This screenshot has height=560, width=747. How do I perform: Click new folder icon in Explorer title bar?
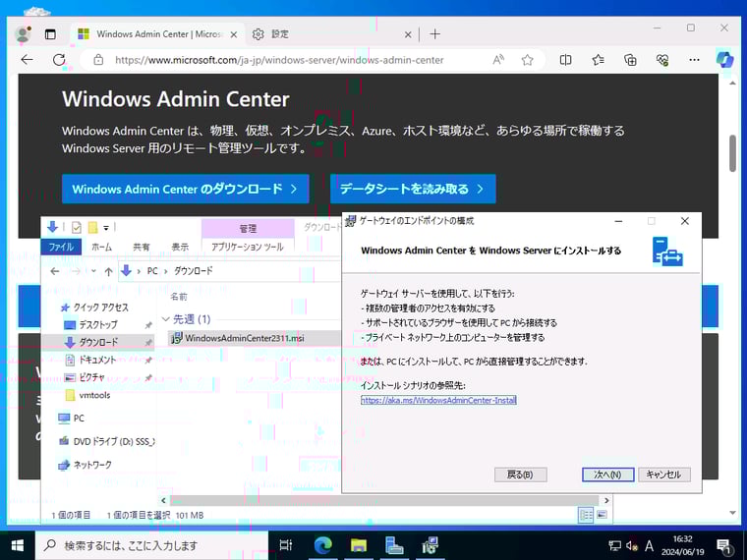93,228
